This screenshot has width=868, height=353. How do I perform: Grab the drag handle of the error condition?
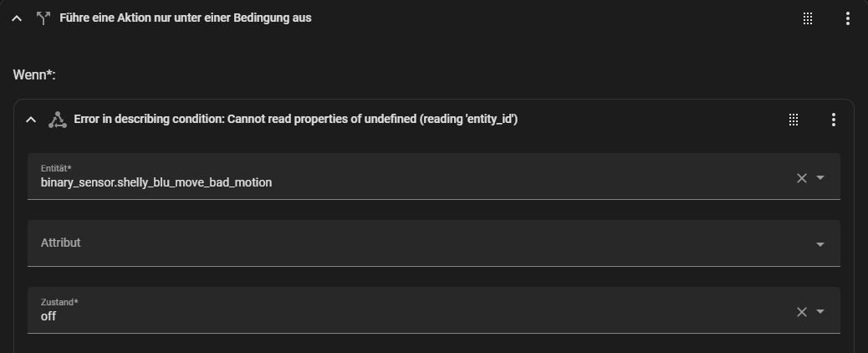point(794,120)
